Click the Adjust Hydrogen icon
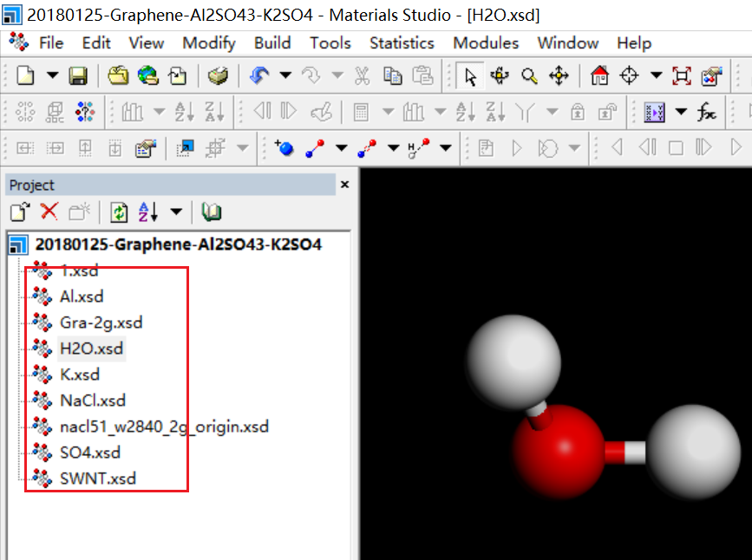 (418, 147)
